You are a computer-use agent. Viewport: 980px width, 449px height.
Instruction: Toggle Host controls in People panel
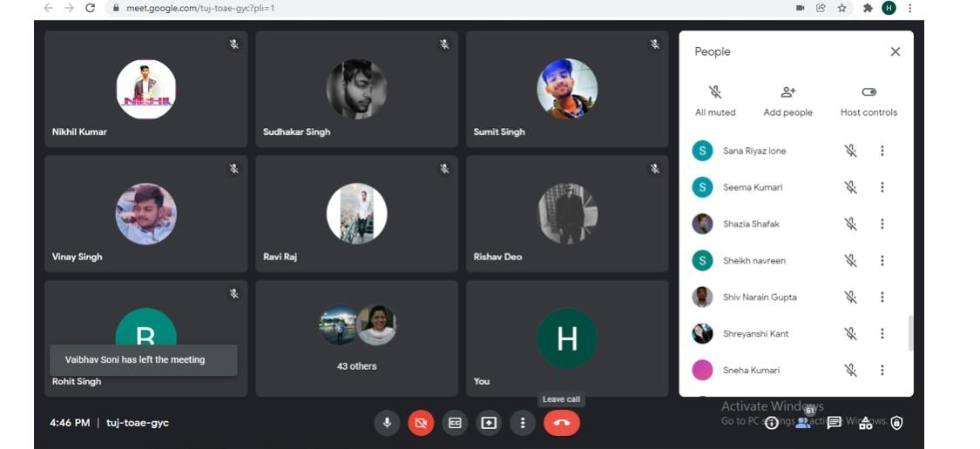868,92
